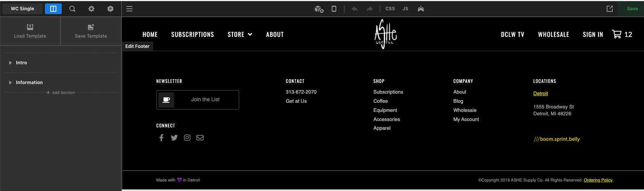644x191 pixels.
Task: Click the WC Single template selector
Action: pyautogui.click(x=22, y=9)
